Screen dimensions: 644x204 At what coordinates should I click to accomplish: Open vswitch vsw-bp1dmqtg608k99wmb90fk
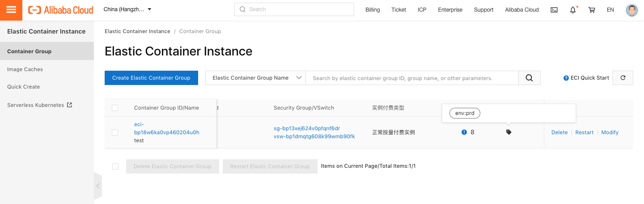coord(314,136)
